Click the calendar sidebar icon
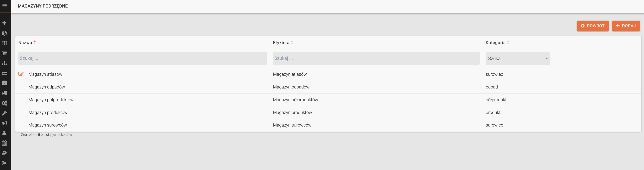 (x=4, y=143)
